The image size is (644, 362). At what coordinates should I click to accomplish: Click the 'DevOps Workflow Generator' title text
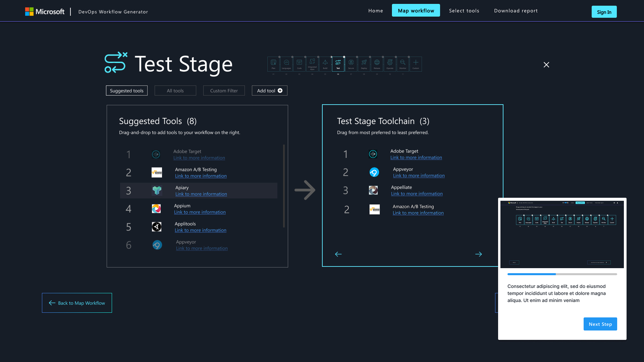tap(113, 12)
